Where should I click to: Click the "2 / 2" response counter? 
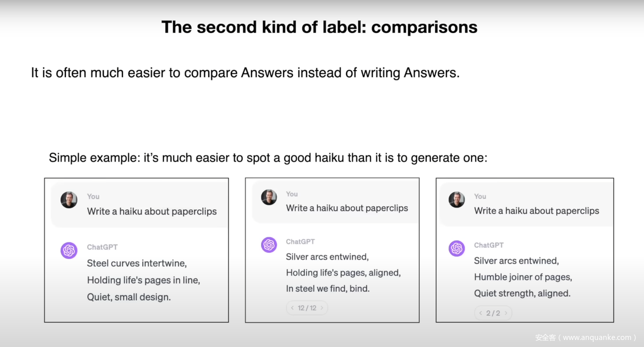coord(493,313)
